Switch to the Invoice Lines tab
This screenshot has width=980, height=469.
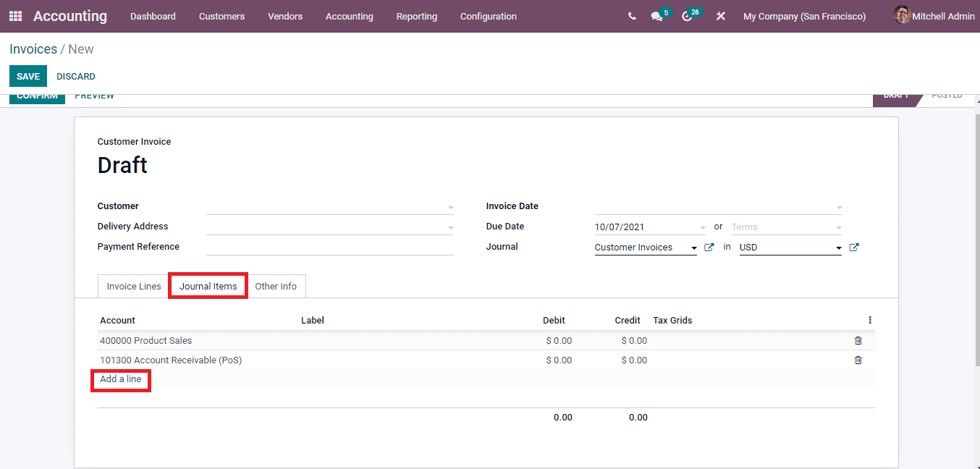click(132, 286)
